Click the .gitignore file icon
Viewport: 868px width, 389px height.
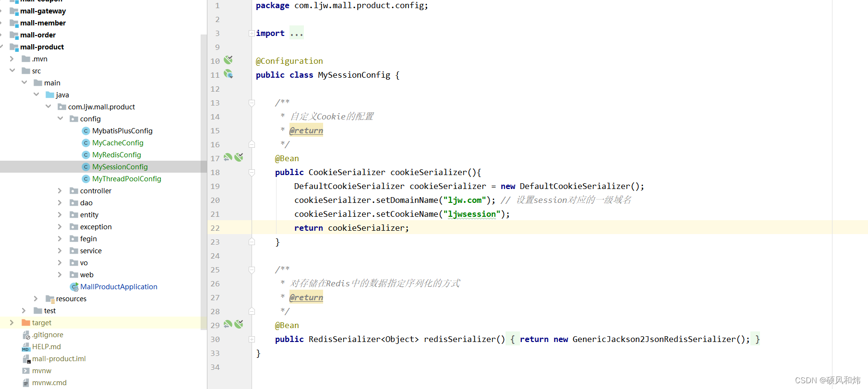click(26, 335)
